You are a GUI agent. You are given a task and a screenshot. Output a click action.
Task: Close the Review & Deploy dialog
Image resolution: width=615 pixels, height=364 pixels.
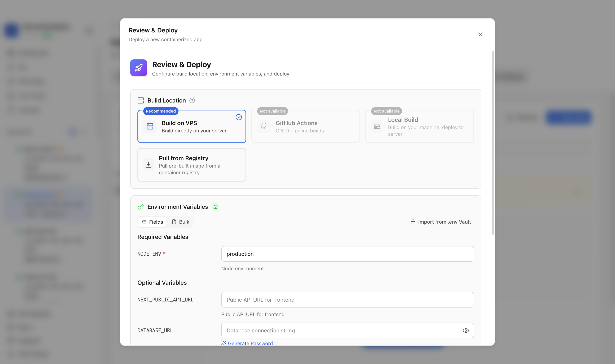480,34
